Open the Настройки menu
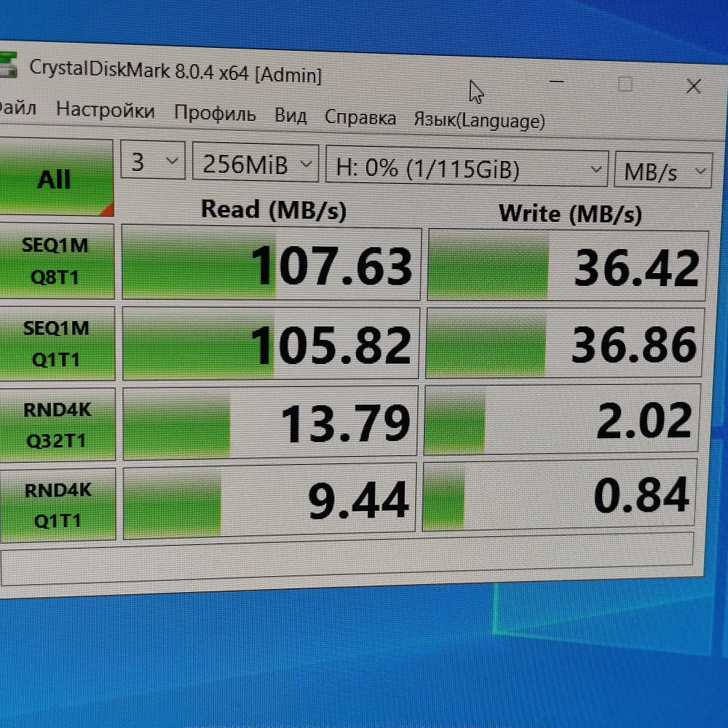 106,110
